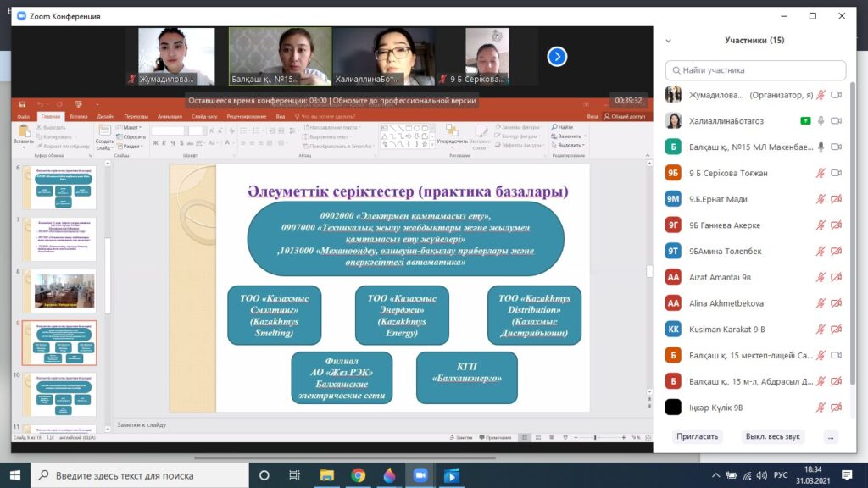
Task: Show next video participants with blue arrow
Action: click(x=557, y=57)
